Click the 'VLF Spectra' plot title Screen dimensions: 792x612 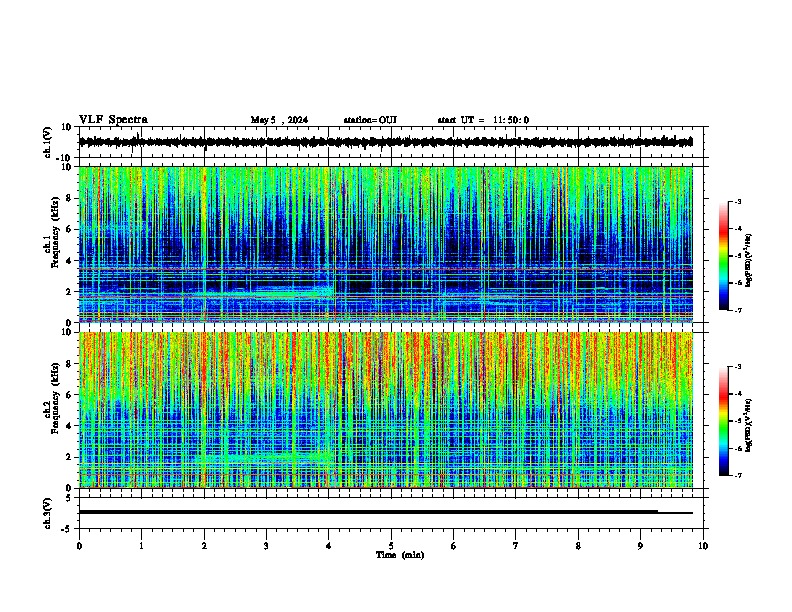pyautogui.click(x=113, y=120)
